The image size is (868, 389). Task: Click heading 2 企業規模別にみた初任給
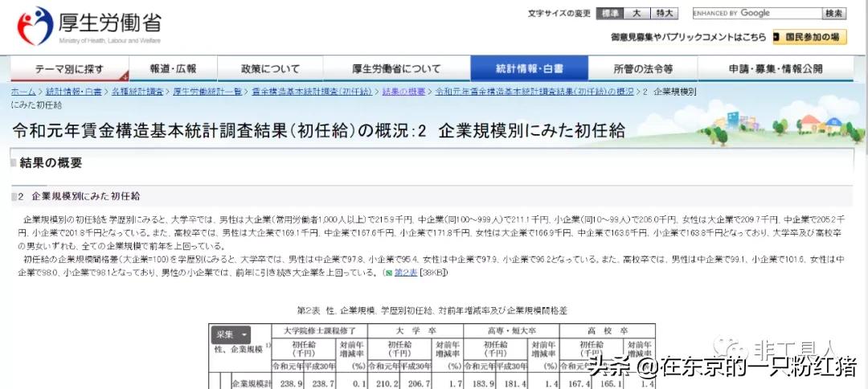pos(79,196)
